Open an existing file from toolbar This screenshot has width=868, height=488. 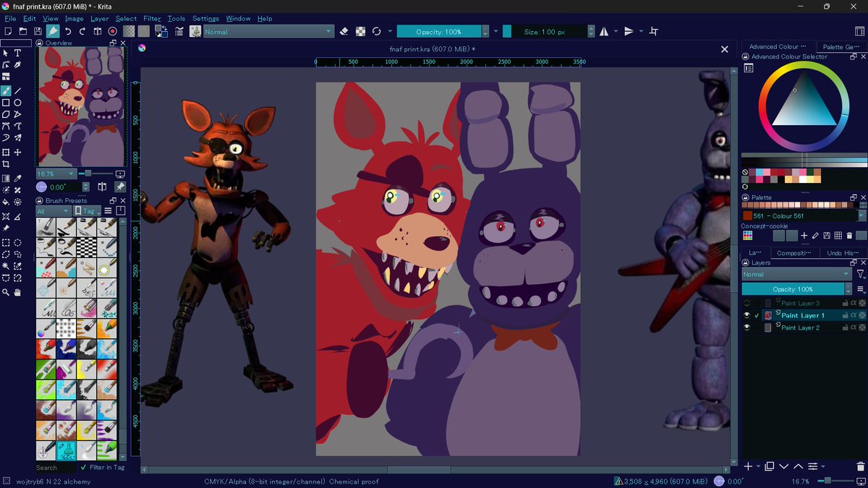(22, 31)
